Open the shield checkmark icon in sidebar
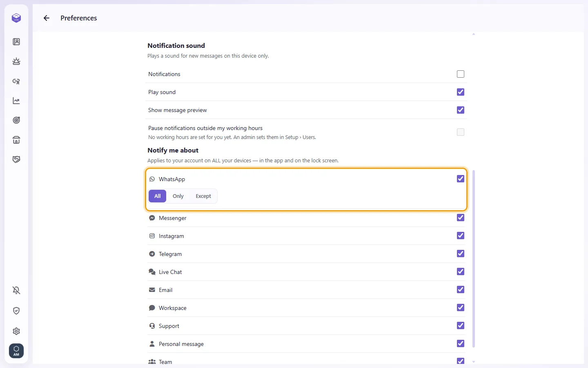Screen dimensions: 588x368 tap(16, 311)
